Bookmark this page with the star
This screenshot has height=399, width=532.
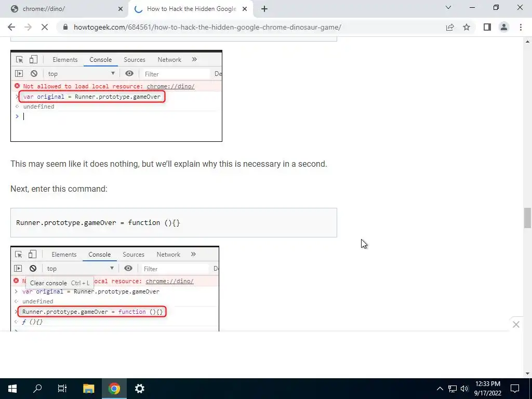point(467,27)
